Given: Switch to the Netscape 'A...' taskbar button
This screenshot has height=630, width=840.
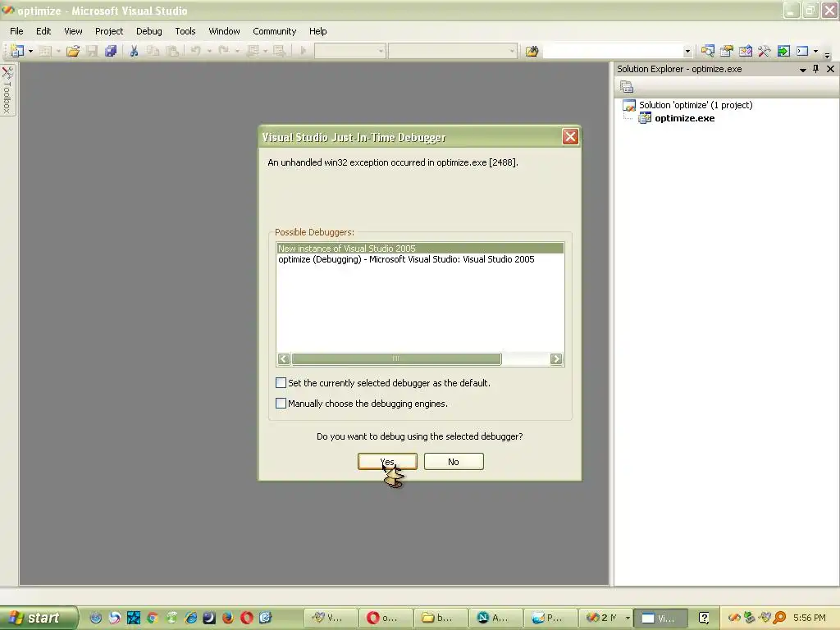Looking at the screenshot, I should click(496, 619).
